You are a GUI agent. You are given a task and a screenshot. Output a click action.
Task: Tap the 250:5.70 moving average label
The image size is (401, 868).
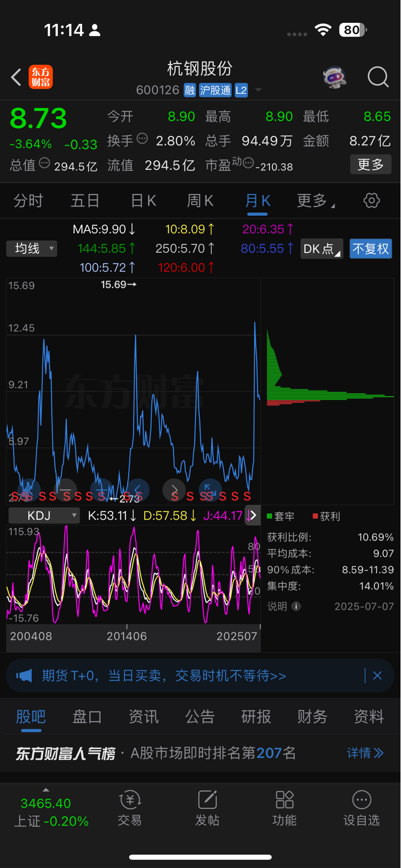185,249
